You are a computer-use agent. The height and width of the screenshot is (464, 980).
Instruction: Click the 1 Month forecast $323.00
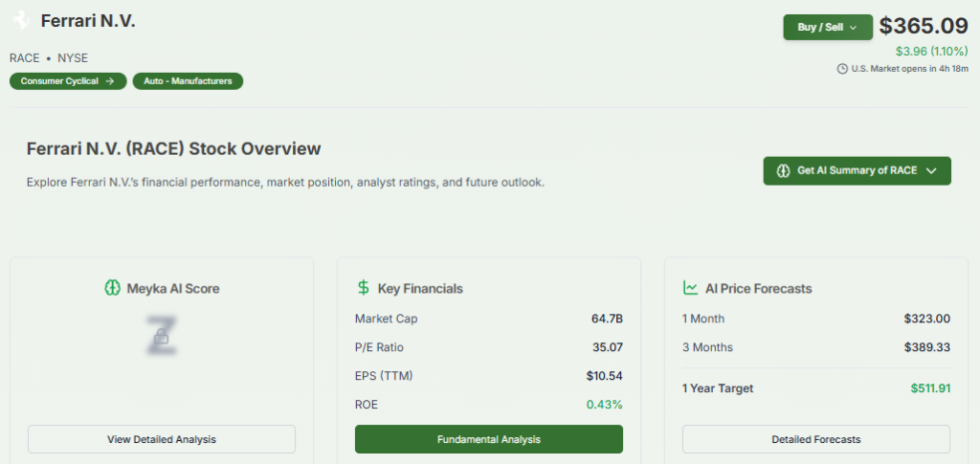926,320
